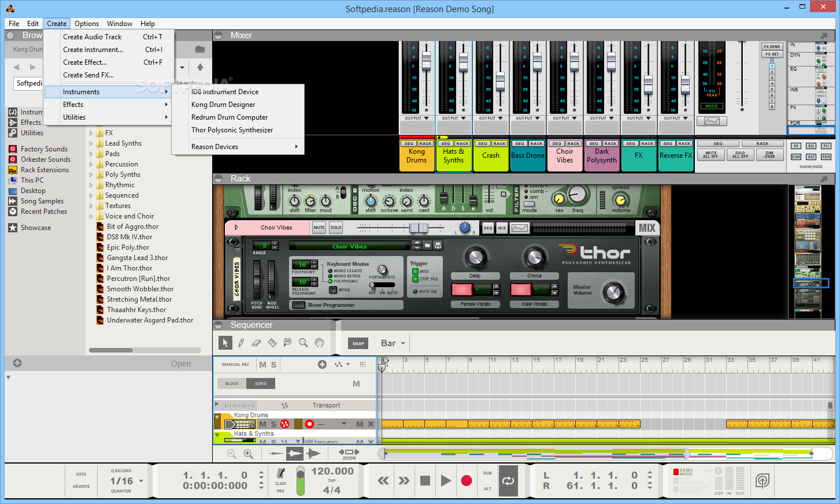Select the Mute tool speech-bubble icon
This screenshot has width=840, height=504.
pyautogui.click(x=288, y=343)
